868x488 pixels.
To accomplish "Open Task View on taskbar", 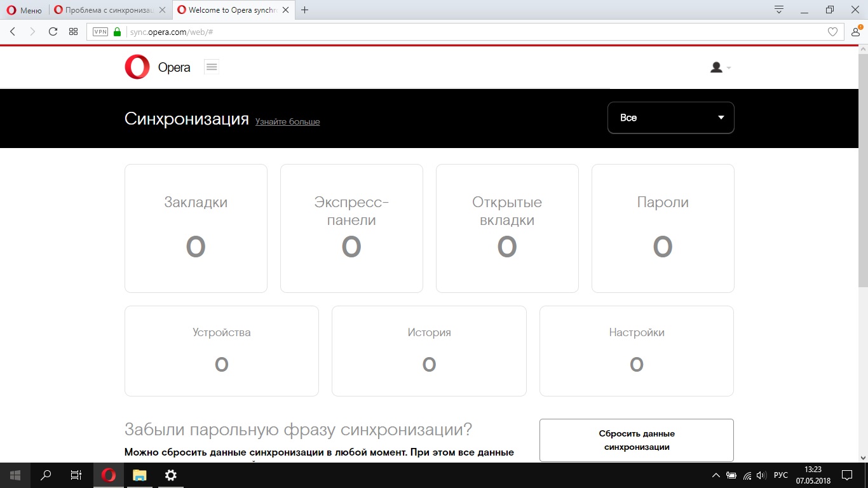I will click(x=76, y=475).
